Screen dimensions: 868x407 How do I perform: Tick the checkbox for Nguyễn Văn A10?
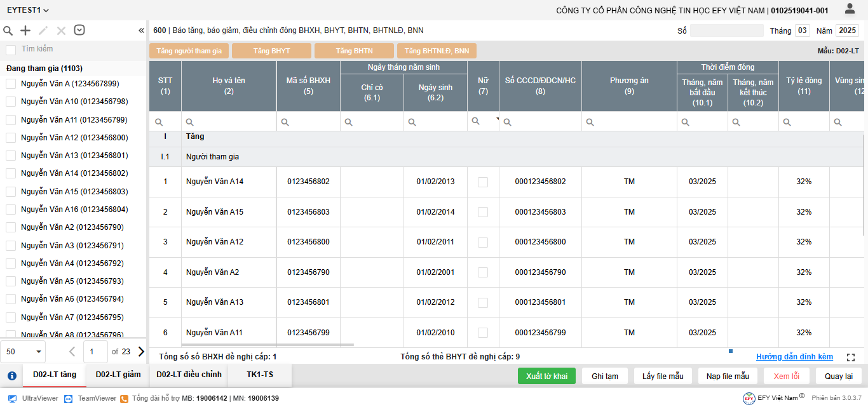coord(11,102)
